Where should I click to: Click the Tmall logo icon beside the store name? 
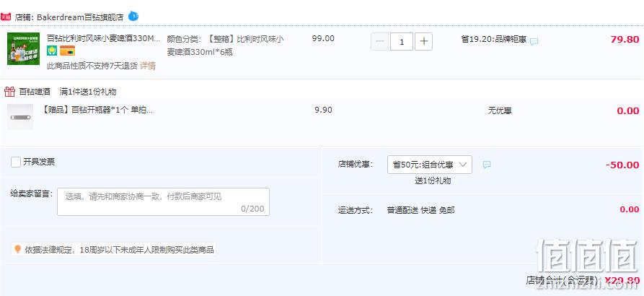(x=5, y=17)
